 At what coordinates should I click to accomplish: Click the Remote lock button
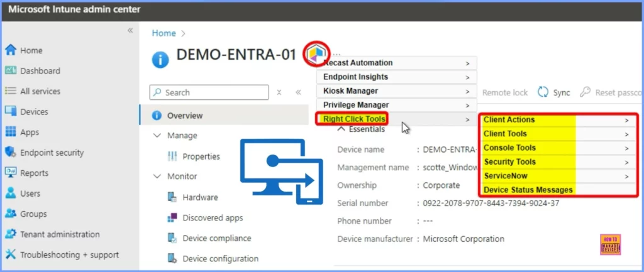pyautogui.click(x=505, y=93)
